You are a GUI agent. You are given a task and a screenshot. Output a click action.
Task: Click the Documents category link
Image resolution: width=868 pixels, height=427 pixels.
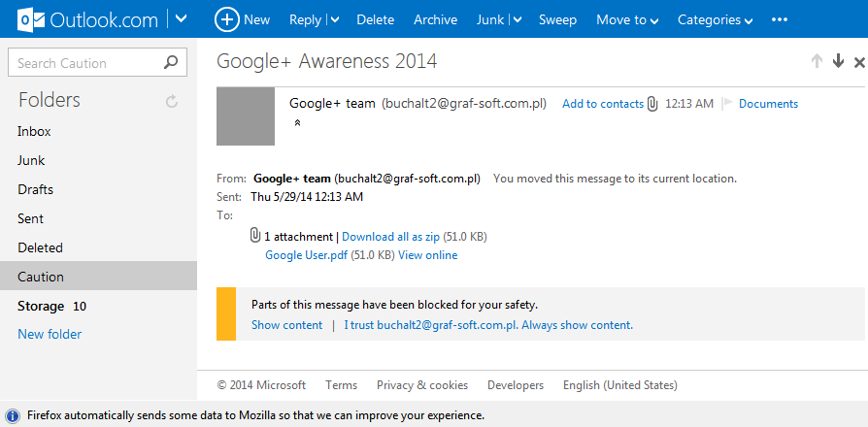(768, 104)
